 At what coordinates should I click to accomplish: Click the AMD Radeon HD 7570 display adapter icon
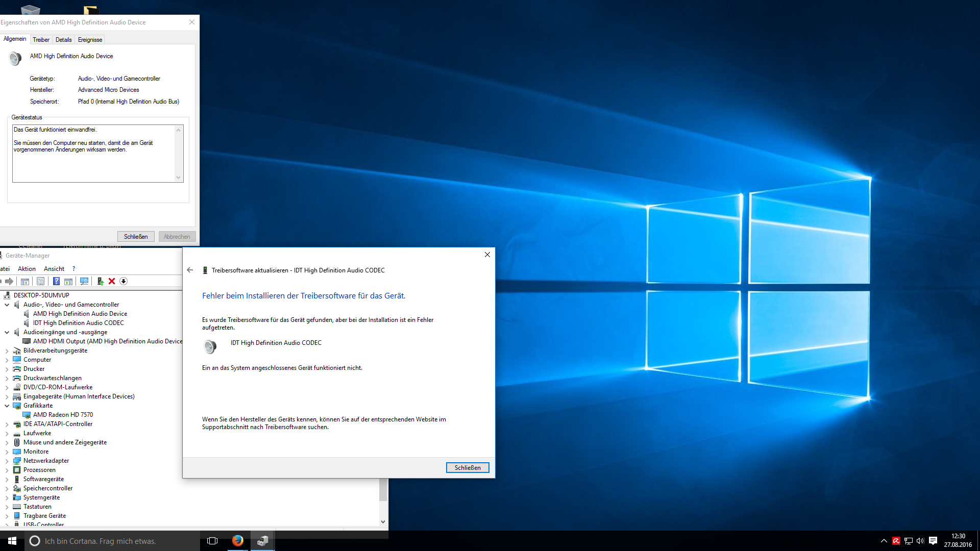point(27,415)
